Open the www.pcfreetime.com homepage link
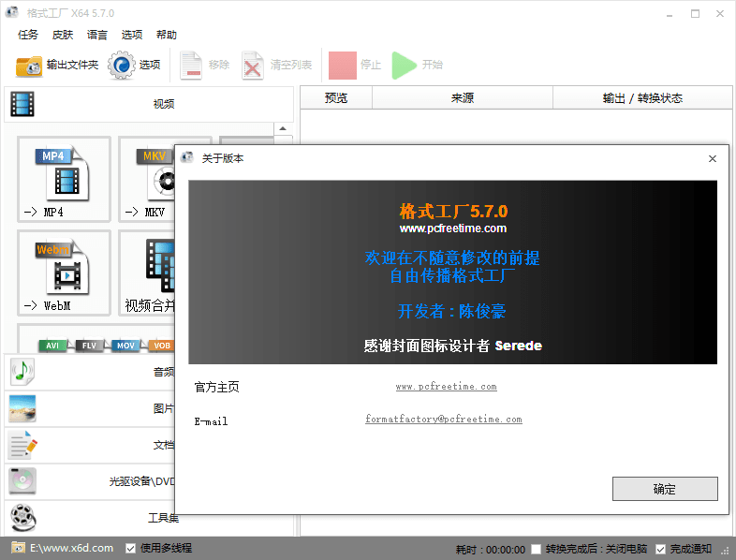 click(x=446, y=386)
